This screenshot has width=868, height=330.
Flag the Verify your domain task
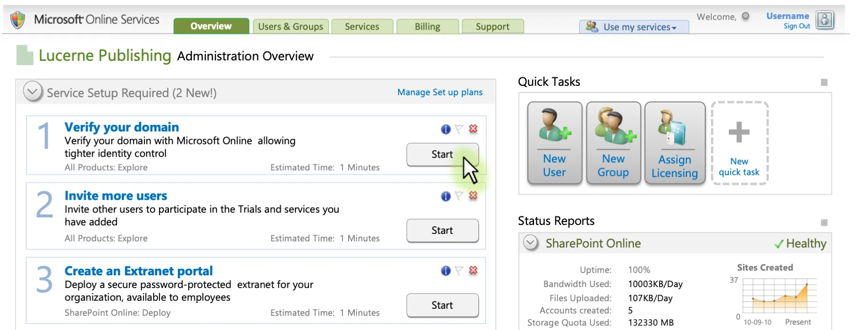click(x=459, y=129)
